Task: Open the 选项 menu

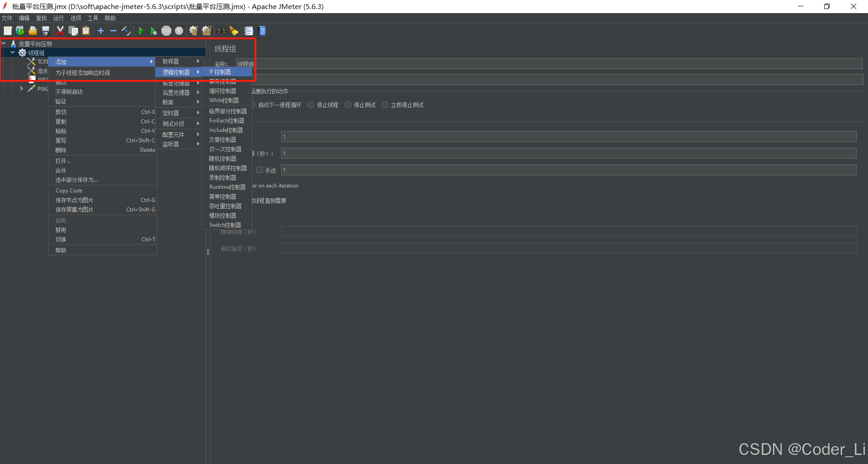Action: [75, 18]
